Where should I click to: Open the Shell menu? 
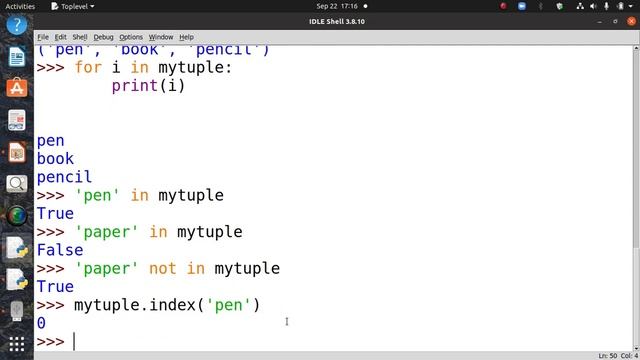coord(80,37)
